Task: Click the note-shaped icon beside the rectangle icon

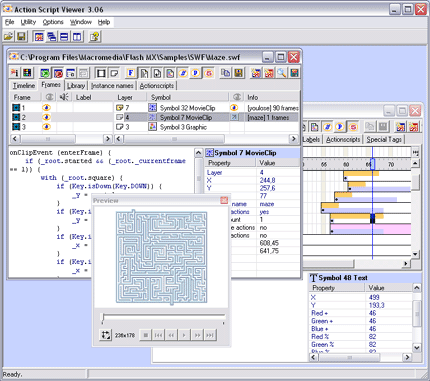Action: (x=114, y=73)
